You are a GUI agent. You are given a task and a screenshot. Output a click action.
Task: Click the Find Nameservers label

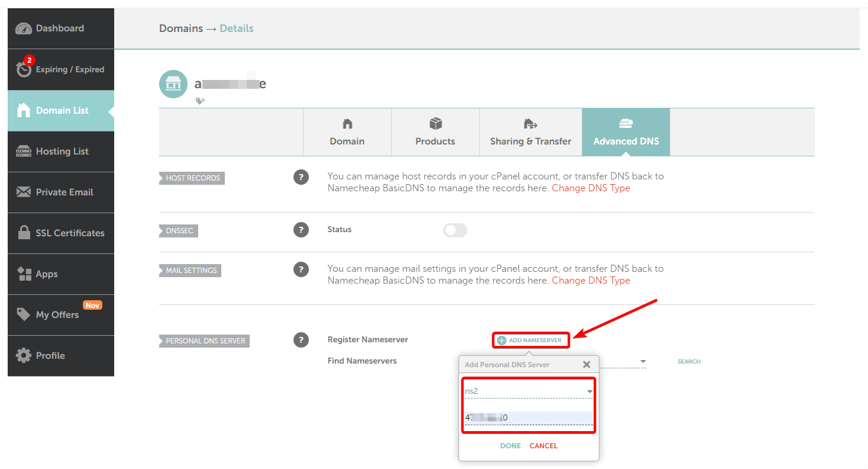pyautogui.click(x=362, y=361)
